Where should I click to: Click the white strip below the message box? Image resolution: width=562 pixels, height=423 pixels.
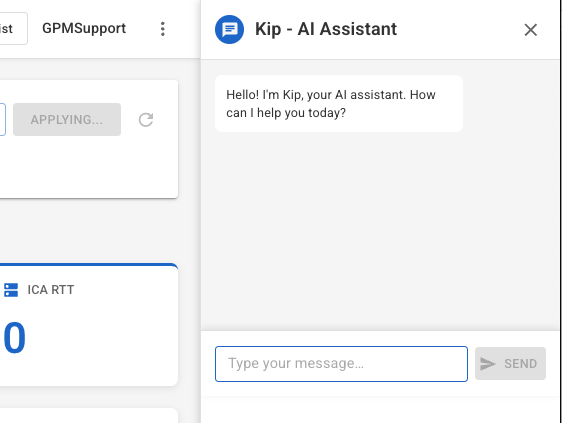(380, 410)
